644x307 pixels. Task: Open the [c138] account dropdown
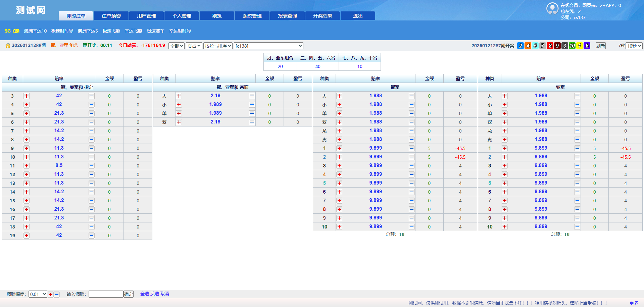[268, 46]
